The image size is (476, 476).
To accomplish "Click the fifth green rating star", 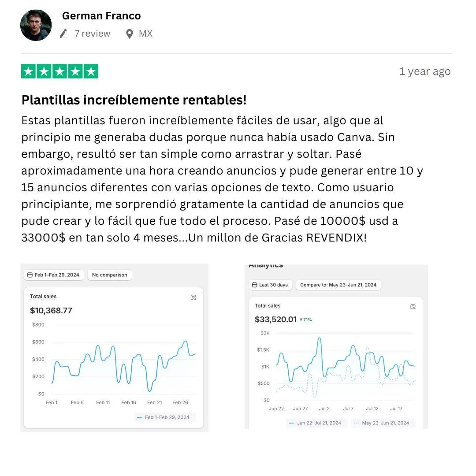I will [91, 71].
